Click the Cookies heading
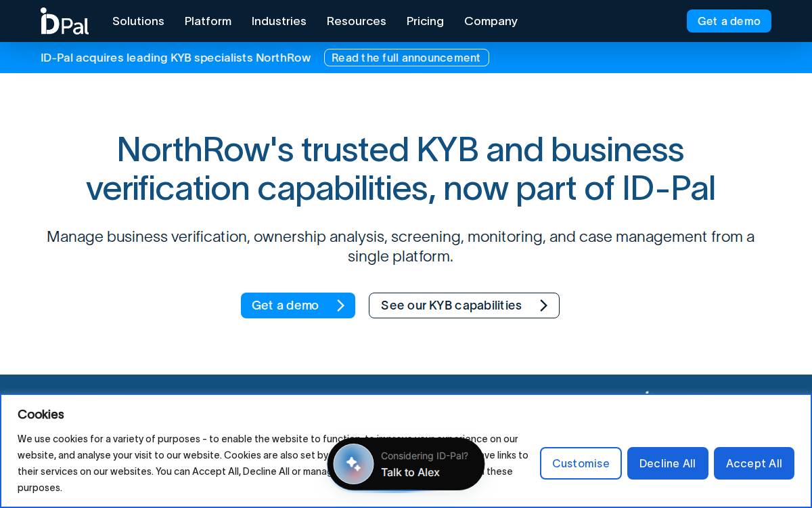The height and width of the screenshot is (508, 812). point(41,415)
